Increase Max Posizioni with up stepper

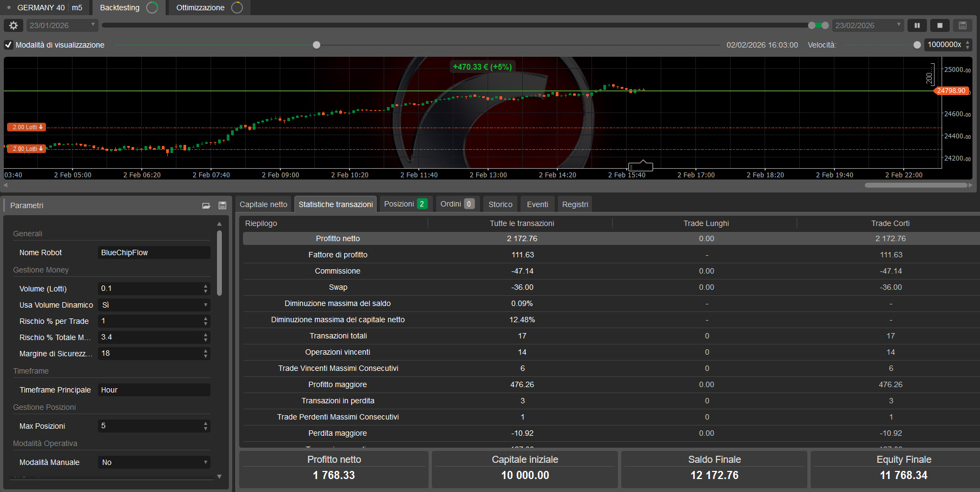point(205,423)
